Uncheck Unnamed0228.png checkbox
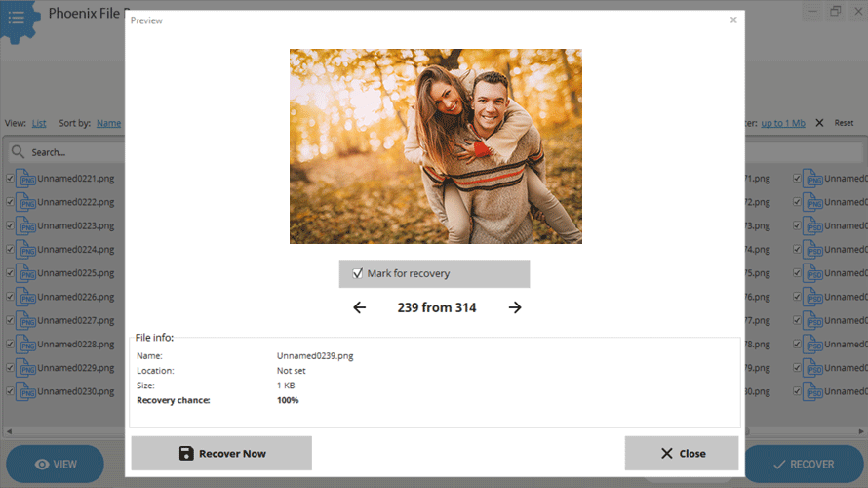This screenshot has height=488, width=868. 10,344
